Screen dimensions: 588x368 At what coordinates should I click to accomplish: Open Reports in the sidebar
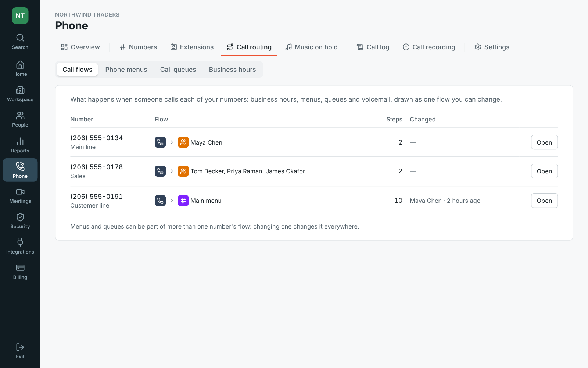[x=20, y=145]
